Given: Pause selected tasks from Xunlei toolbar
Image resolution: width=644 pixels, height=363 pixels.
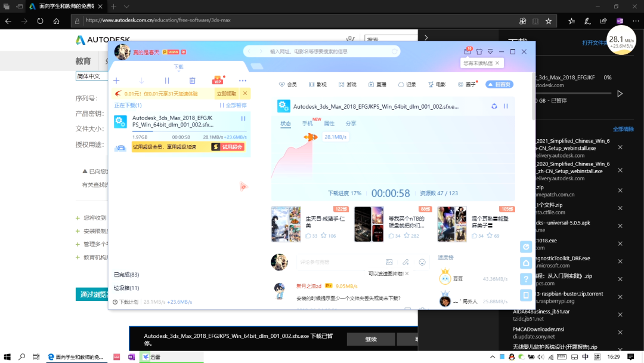Looking at the screenshot, I should pyautogui.click(x=167, y=81).
